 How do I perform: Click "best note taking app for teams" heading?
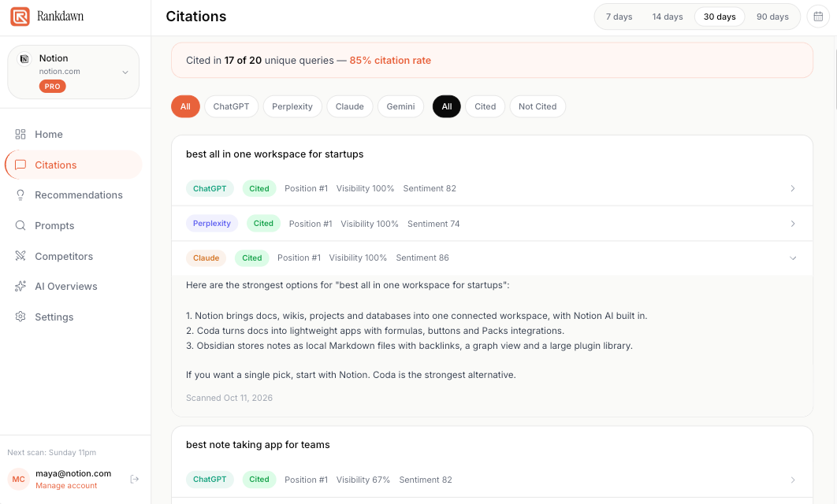pos(258,445)
